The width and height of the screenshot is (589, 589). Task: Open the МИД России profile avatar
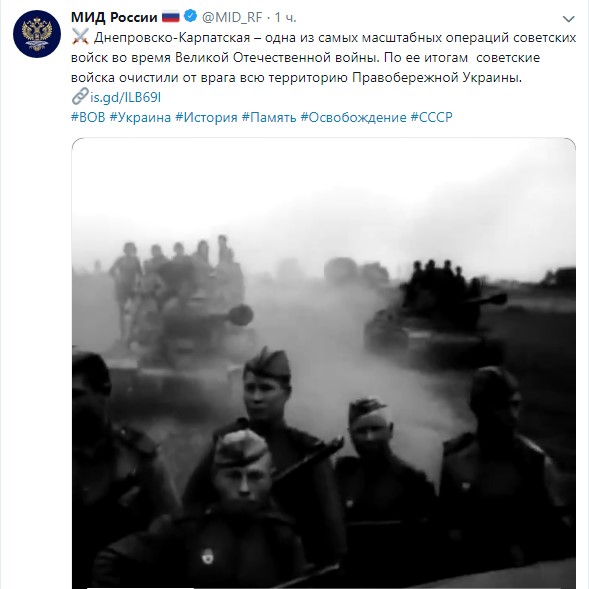point(37,34)
